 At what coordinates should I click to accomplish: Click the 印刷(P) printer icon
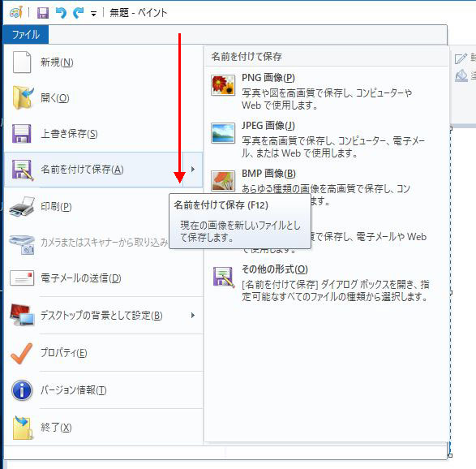(22, 207)
